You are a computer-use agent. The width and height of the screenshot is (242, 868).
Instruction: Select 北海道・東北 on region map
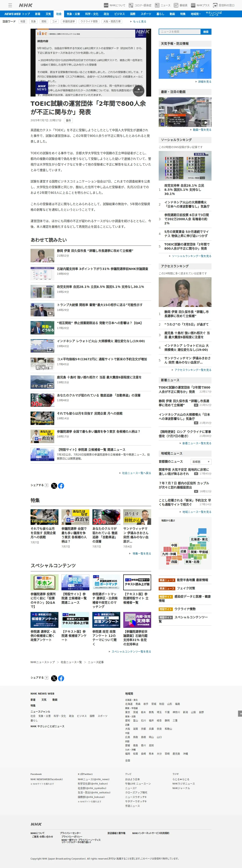199,539
